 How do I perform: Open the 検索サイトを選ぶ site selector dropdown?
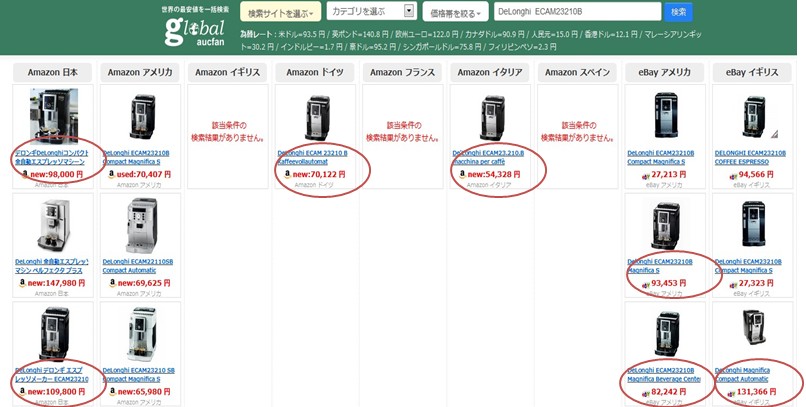pyautogui.click(x=281, y=13)
